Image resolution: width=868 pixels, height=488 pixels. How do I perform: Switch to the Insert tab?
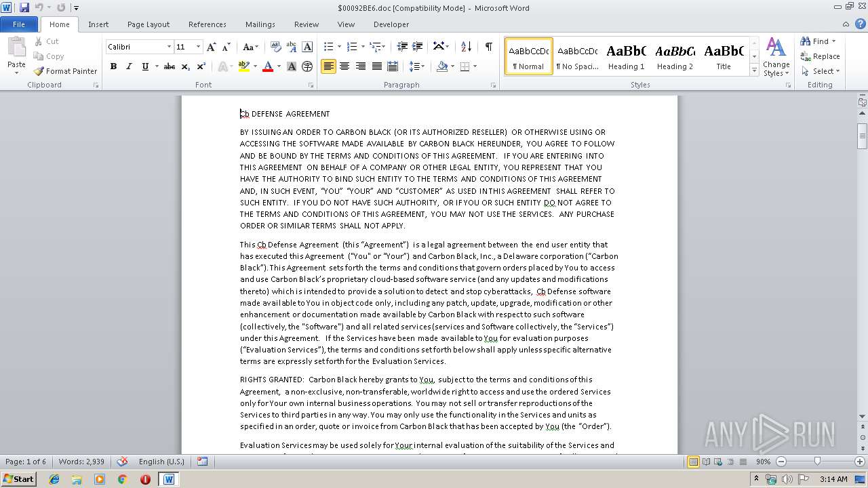pyautogui.click(x=98, y=24)
